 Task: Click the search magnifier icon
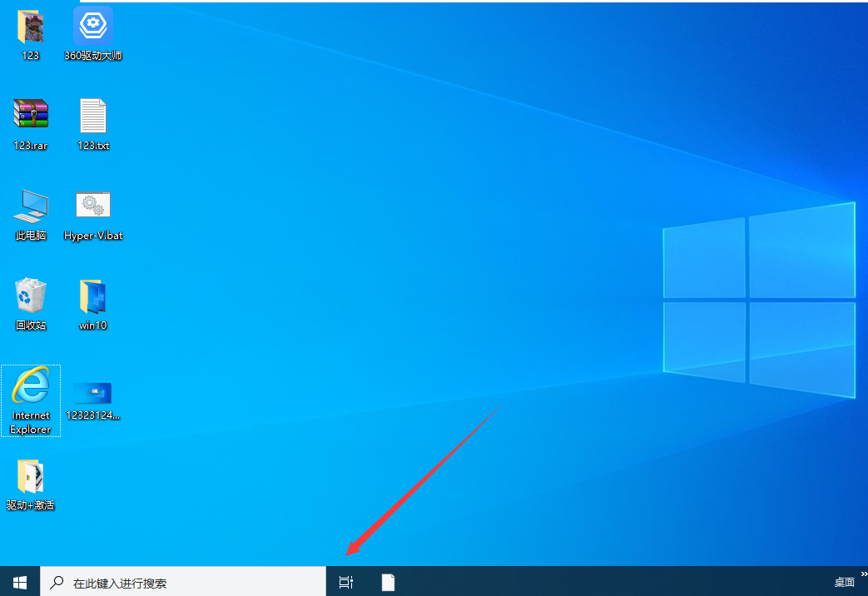pyautogui.click(x=57, y=582)
